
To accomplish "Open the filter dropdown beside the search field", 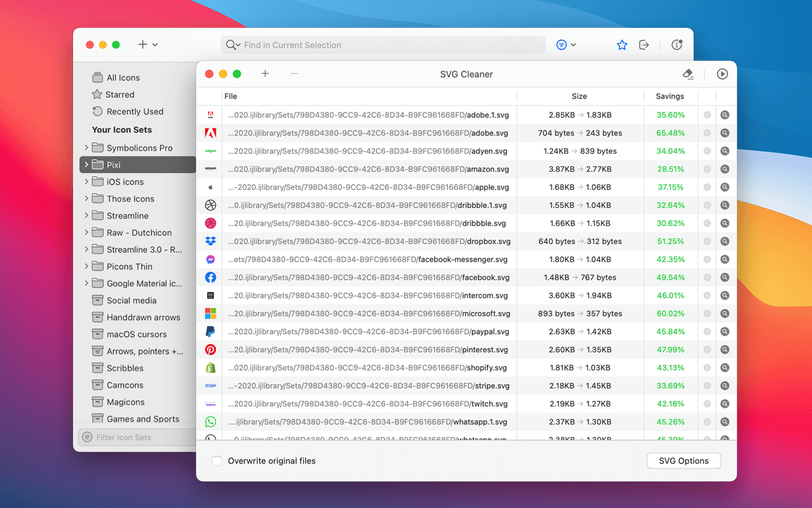I will [566, 45].
